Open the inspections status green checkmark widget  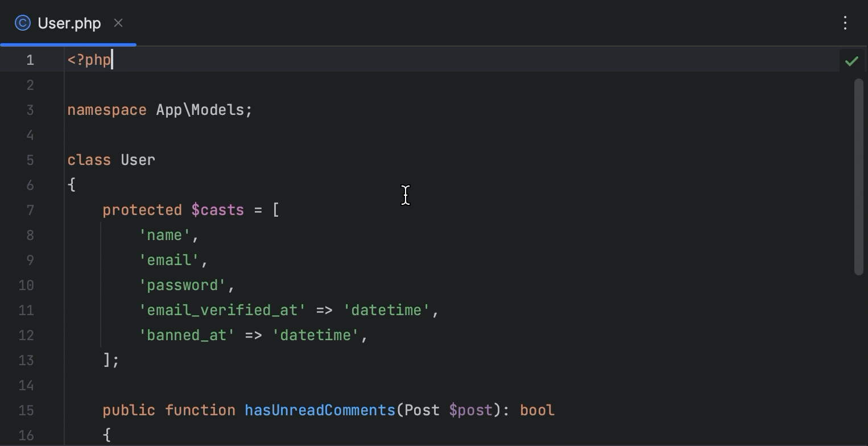[x=852, y=60]
